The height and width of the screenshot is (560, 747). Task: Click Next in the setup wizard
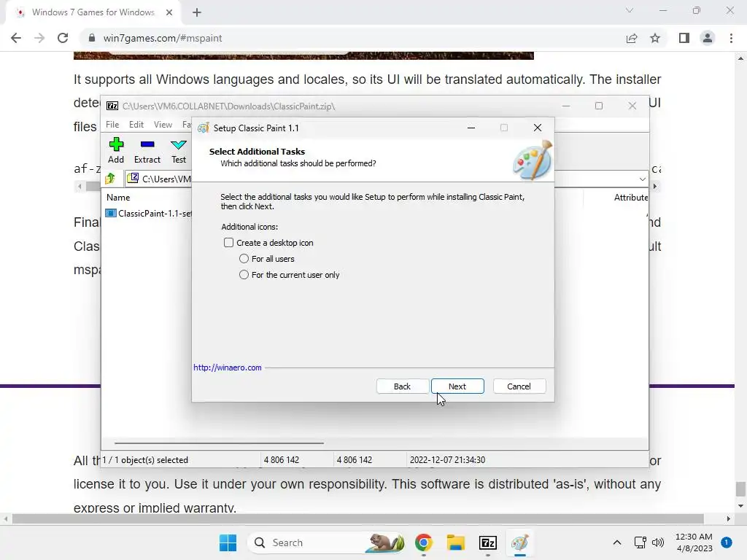pyautogui.click(x=457, y=386)
